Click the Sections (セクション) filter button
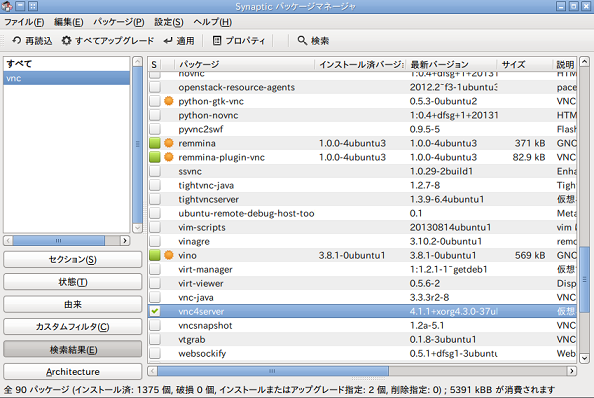 73,260
